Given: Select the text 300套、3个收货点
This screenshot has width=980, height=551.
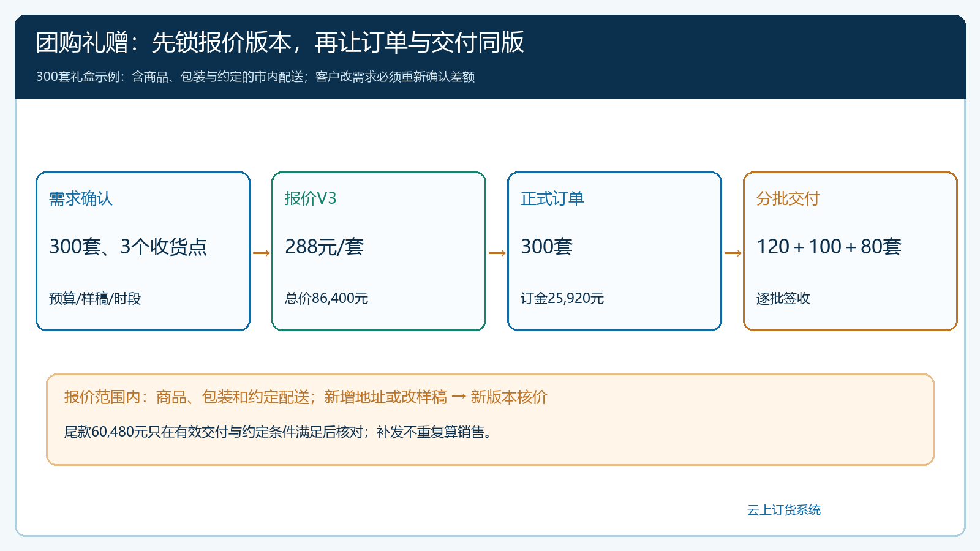Looking at the screenshot, I should (128, 247).
